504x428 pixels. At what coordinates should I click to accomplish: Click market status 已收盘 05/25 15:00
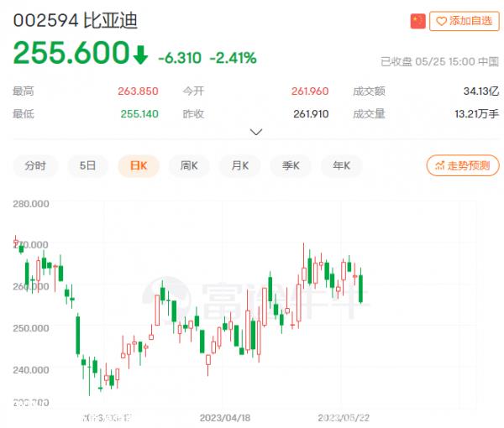pos(428,61)
